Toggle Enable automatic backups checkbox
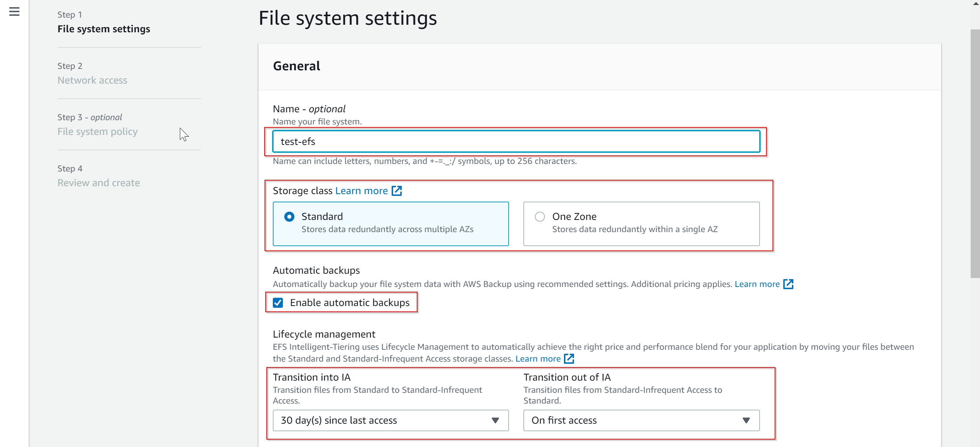This screenshot has width=980, height=447. 279,302
